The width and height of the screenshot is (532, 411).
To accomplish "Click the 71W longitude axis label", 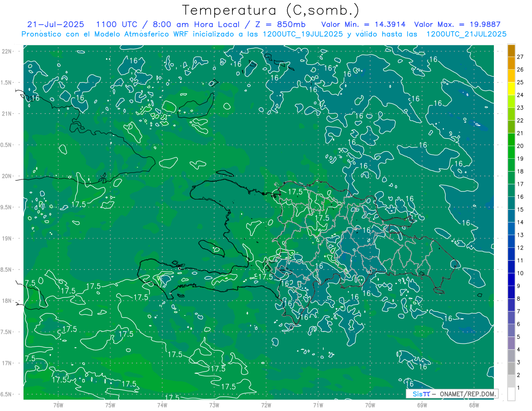I will pos(318,405).
